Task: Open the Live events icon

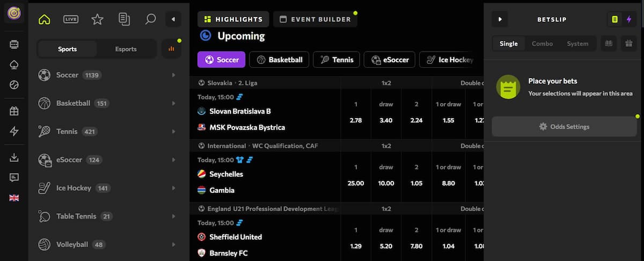Action: [x=71, y=19]
